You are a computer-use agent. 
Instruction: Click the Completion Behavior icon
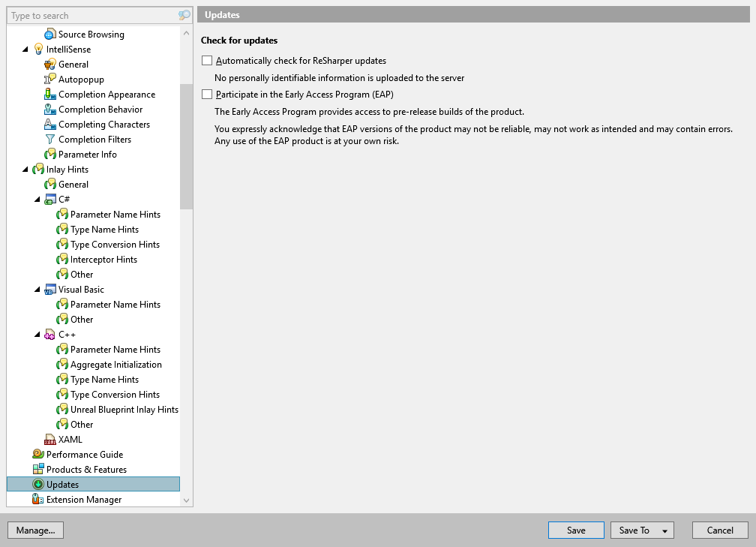49,109
